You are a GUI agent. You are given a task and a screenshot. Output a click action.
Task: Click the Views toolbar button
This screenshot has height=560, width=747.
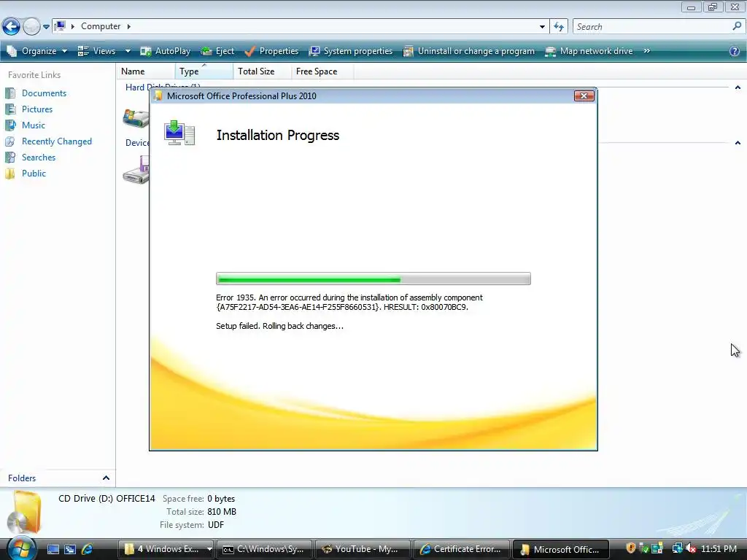pyautogui.click(x=96, y=51)
